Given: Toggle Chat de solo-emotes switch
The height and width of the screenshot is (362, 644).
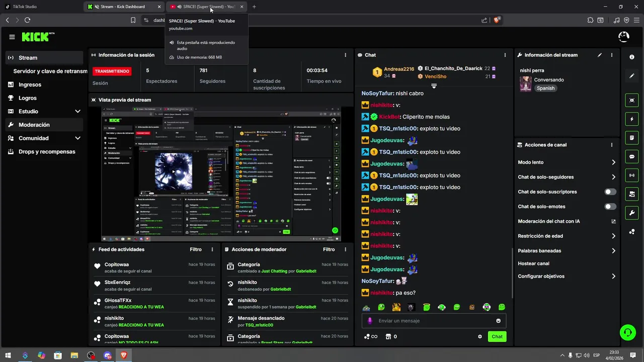Looking at the screenshot, I should (610, 207).
